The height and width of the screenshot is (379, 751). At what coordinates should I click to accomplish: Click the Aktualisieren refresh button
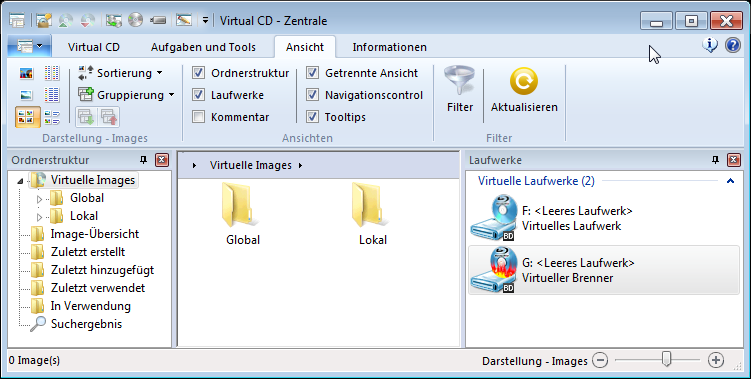(524, 90)
